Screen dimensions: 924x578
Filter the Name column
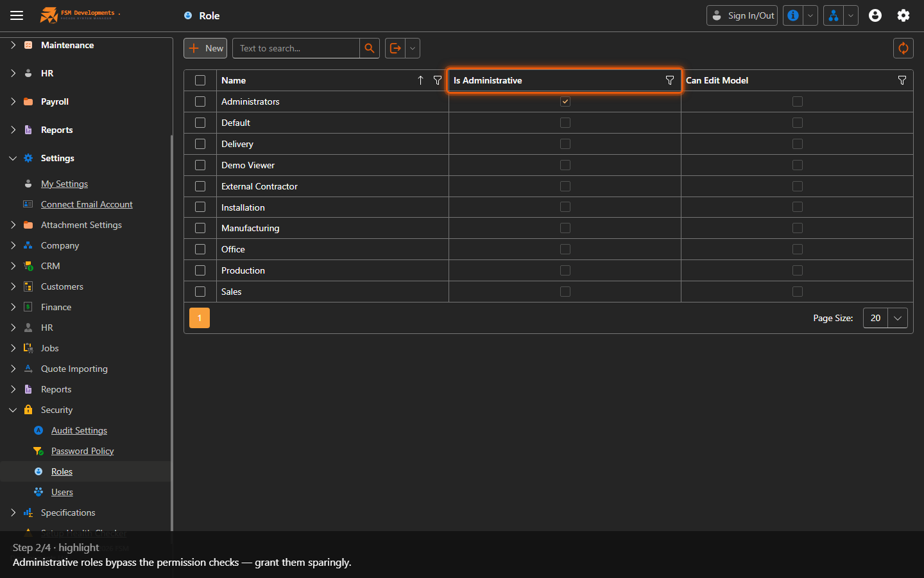point(438,80)
